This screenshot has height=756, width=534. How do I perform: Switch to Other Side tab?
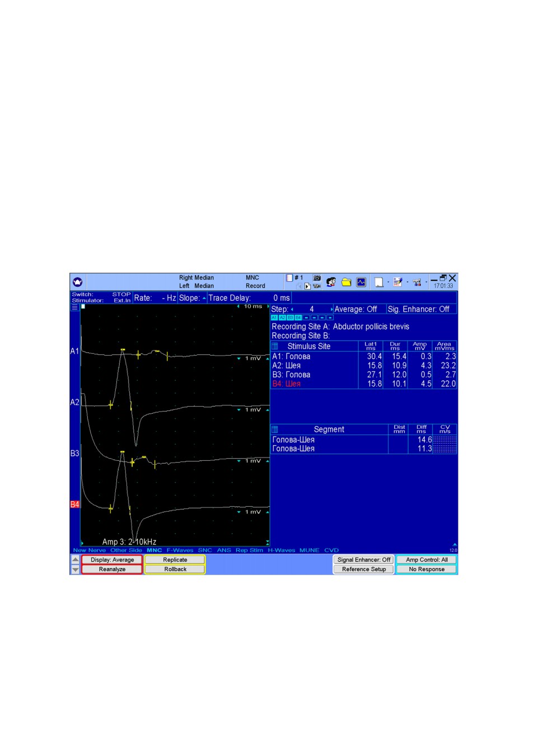(x=127, y=550)
